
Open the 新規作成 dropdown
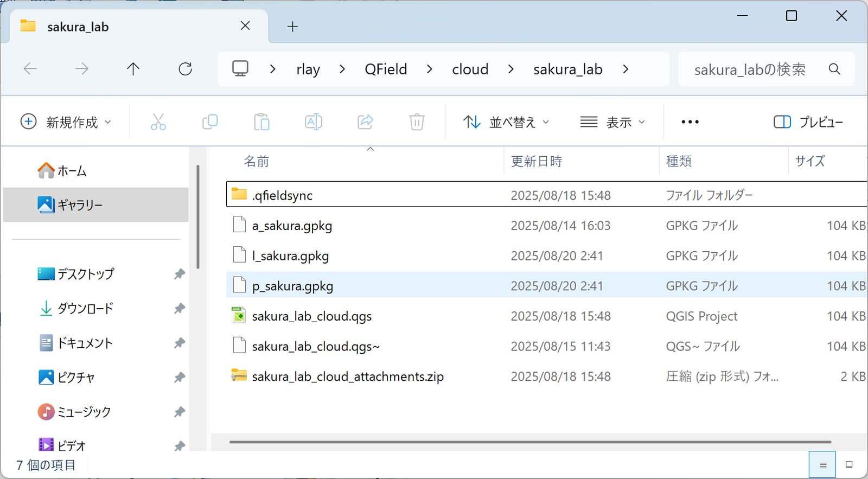click(66, 122)
